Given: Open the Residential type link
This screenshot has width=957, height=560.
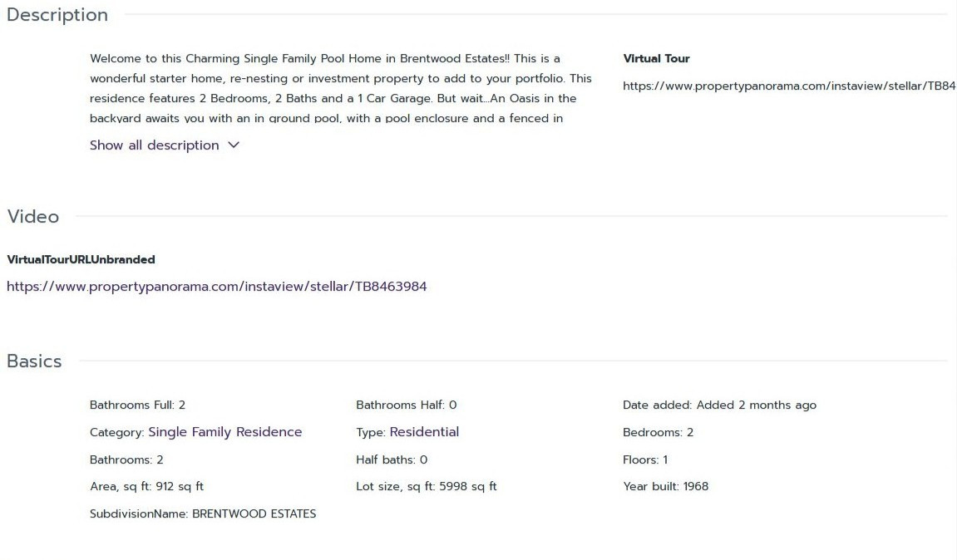Looking at the screenshot, I should point(424,432).
